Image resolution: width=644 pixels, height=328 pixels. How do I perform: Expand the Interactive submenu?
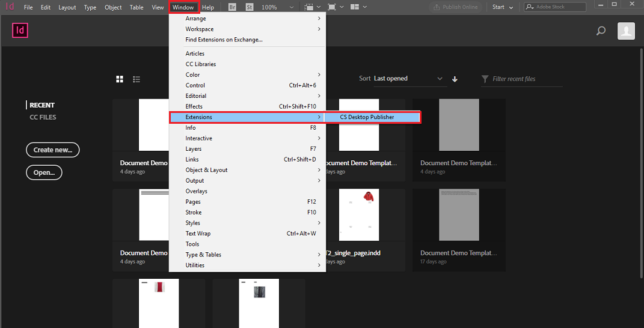tap(247, 138)
